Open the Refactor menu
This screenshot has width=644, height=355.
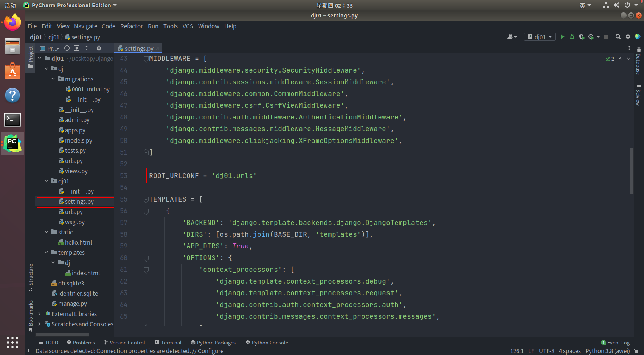point(132,26)
